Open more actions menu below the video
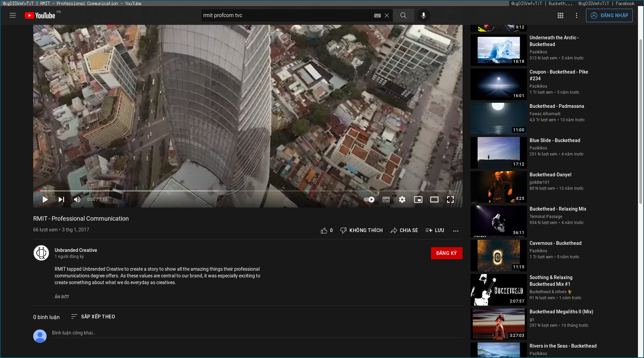Viewport: 644px width, 358px height. (456, 231)
